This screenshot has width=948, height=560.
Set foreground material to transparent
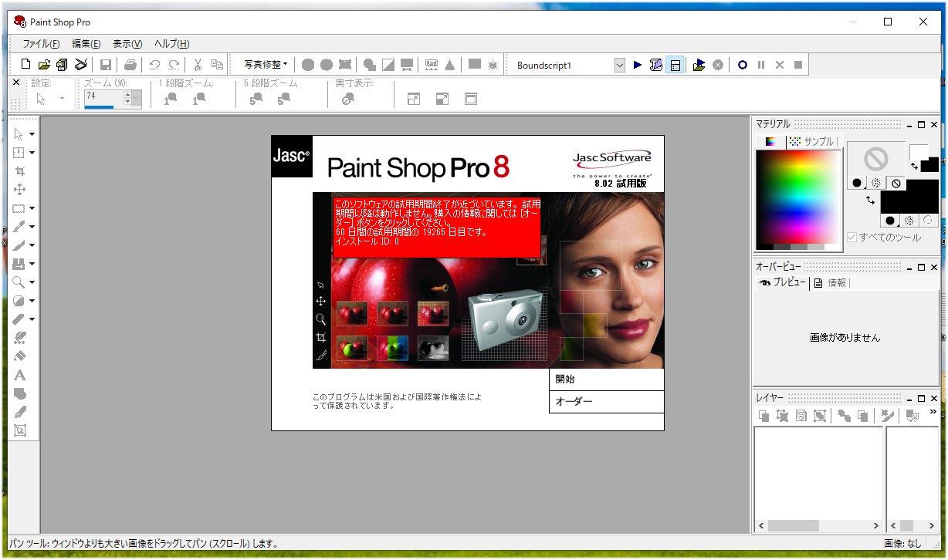point(896,183)
